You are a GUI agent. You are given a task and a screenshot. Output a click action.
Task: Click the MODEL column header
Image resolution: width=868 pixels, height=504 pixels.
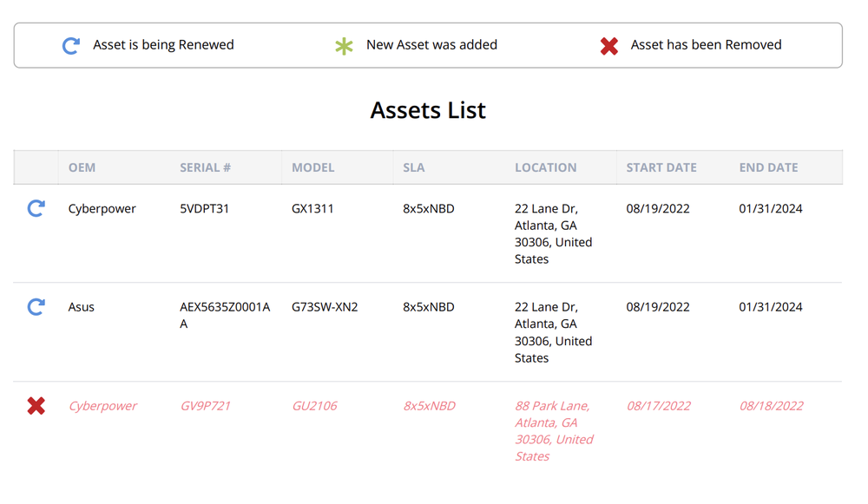point(313,167)
